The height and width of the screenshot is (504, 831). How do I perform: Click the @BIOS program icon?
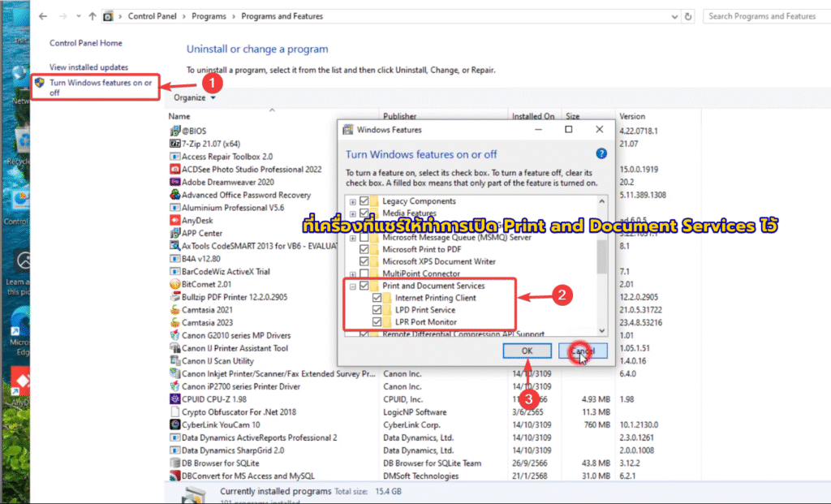pos(175,131)
